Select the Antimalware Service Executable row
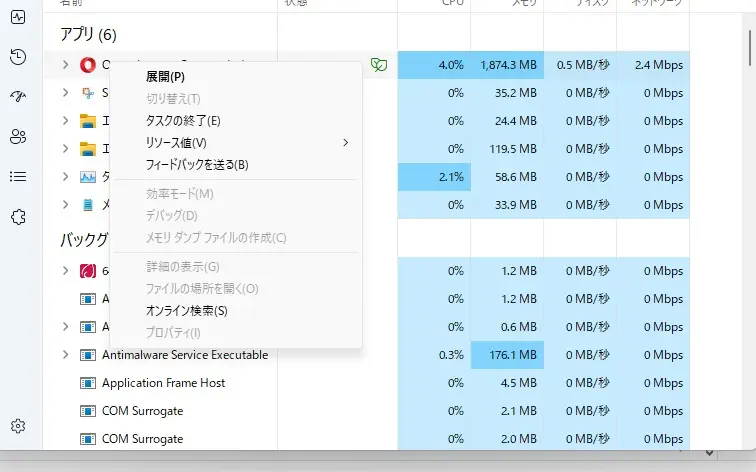Screen dimensions: 756x472 tap(185, 355)
